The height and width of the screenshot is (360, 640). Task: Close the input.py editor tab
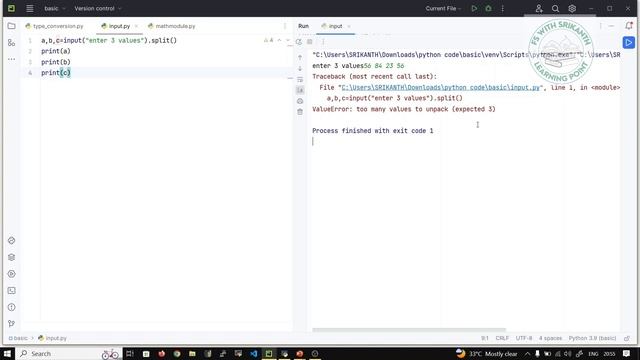(136, 26)
